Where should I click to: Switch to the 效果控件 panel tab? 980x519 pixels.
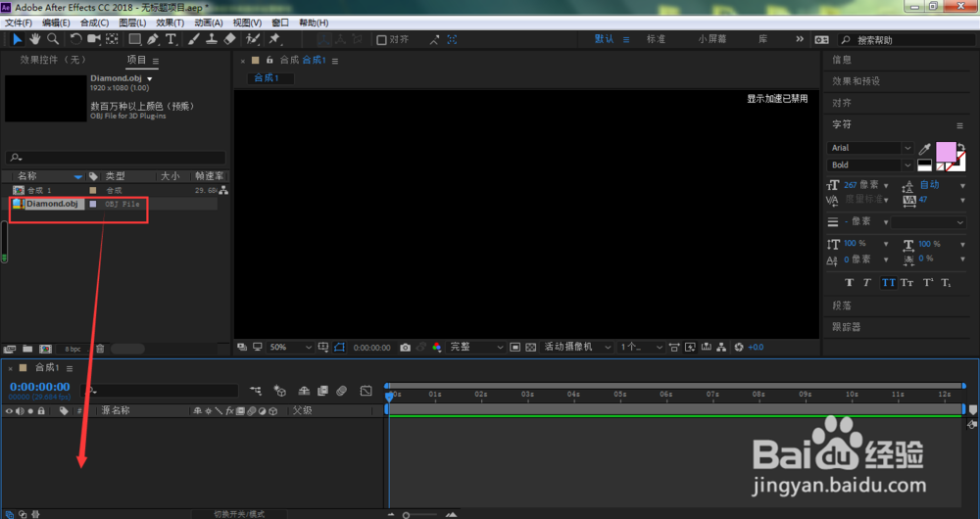53,60
